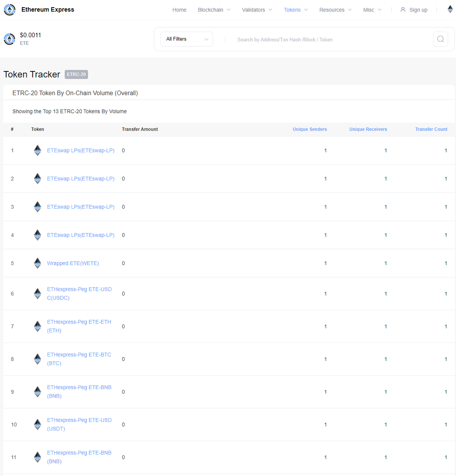
Task: Sort table by Transfer Count column
Action: coord(431,129)
